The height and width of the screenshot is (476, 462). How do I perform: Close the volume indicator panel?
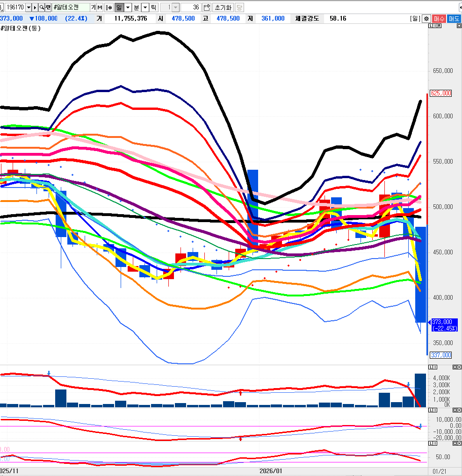(x=459, y=368)
